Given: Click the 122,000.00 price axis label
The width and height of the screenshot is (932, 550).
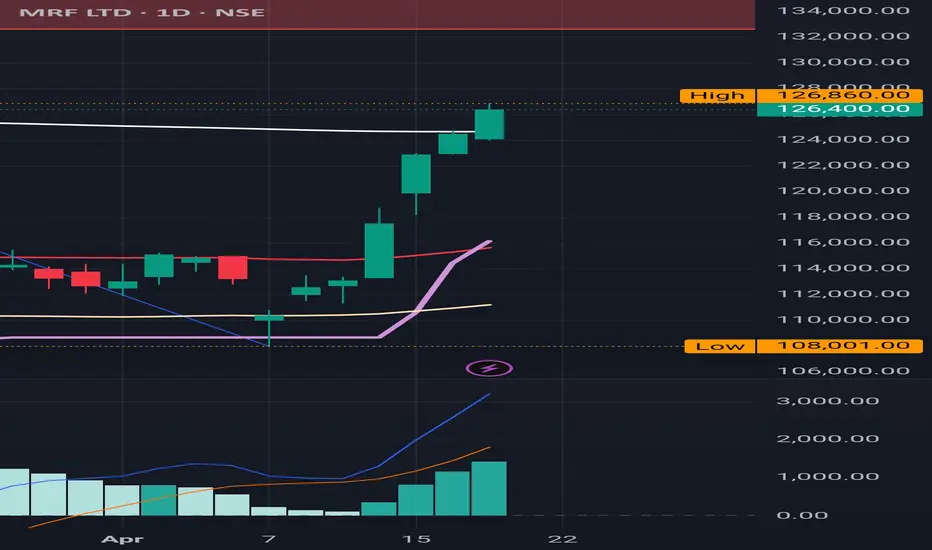Looking at the screenshot, I should coord(843,165).
